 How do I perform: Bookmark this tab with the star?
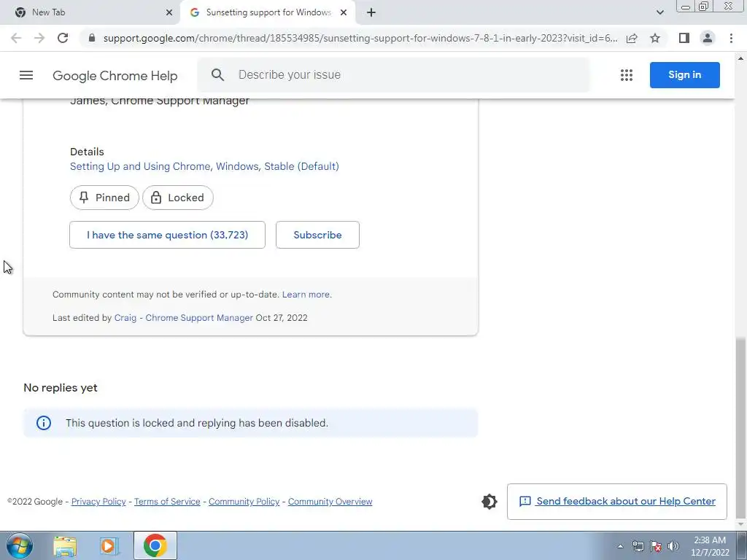(x=655, y=38)
